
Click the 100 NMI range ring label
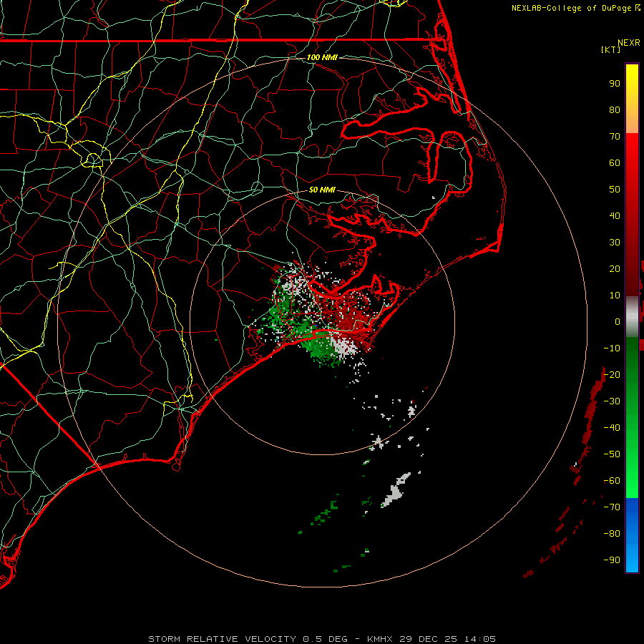point(322,57)
